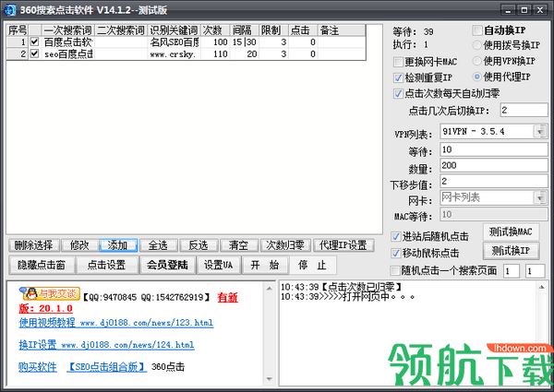Click MAC等待 input field

point(494,215)
